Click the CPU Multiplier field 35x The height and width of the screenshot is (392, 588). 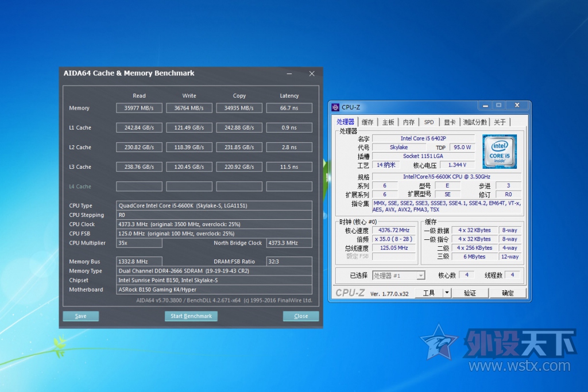pos(139,243)
